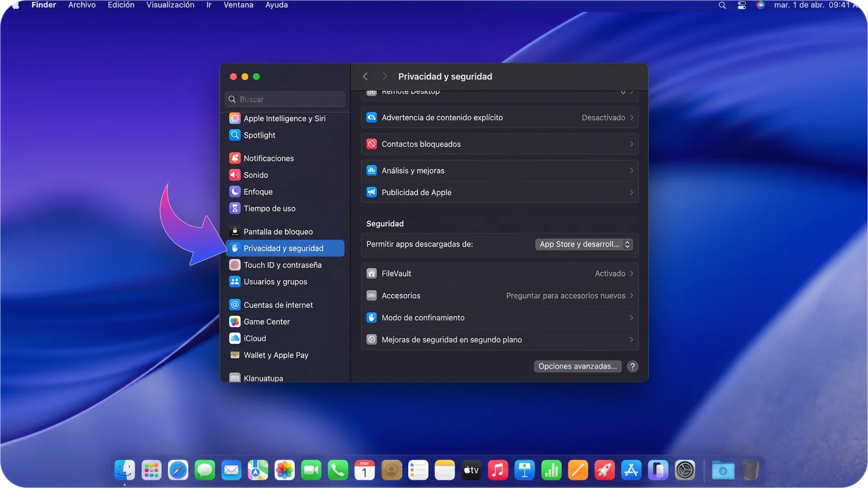Screen dimensions: 868x488
Task: Select Usuarios y grupos in the sidebar
Action: pyautogui.click(x=285, y=282)
